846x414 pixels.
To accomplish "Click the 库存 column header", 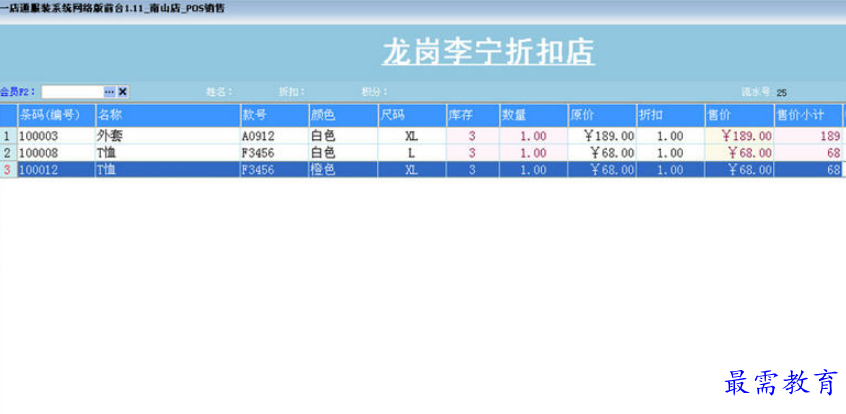I will point(473,115).
